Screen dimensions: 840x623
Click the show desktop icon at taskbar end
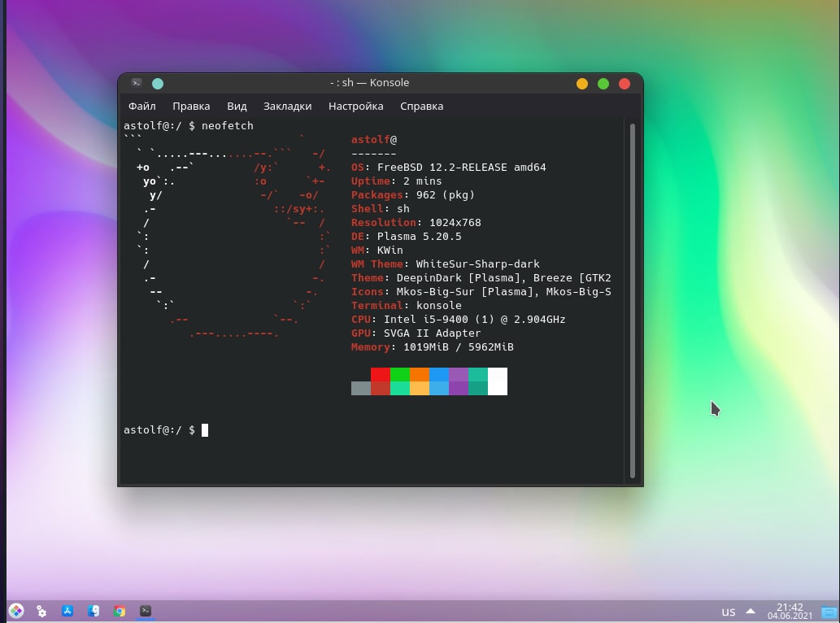coord(829,612)
